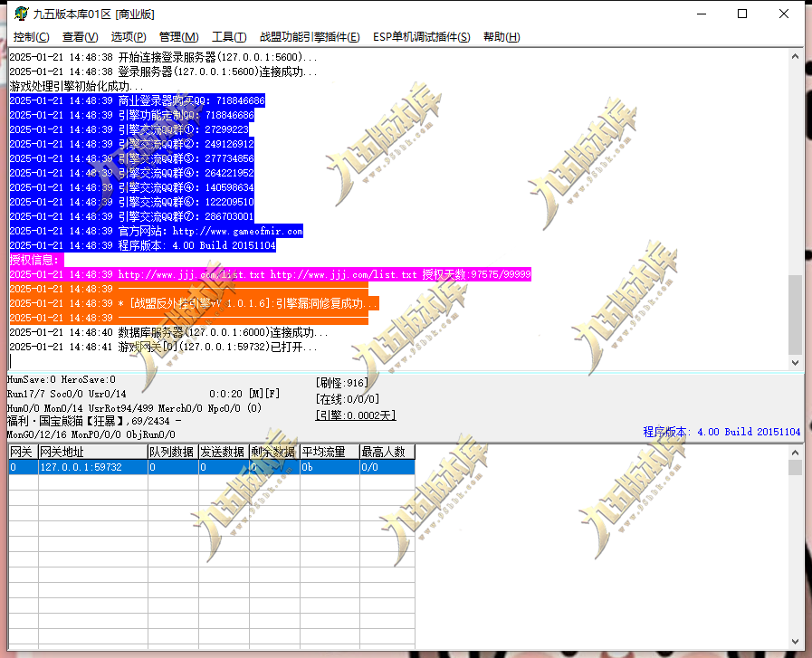
Task: Click the HumSave:0 HeroSave:0 status text
Action: (62, 379)
